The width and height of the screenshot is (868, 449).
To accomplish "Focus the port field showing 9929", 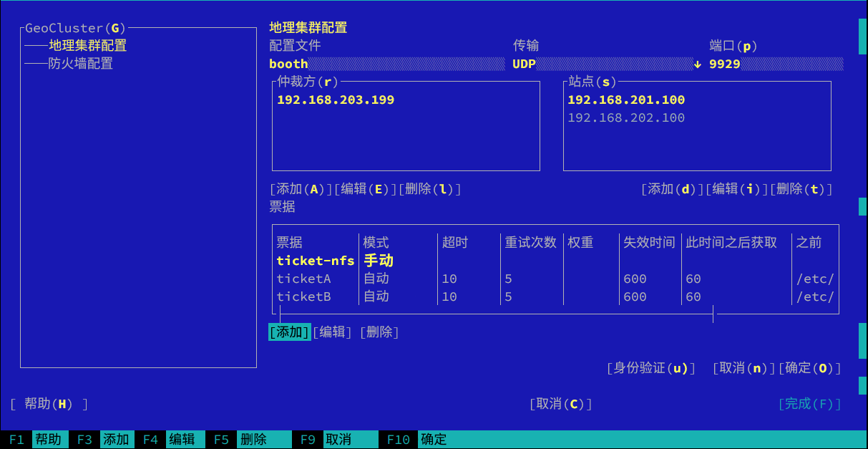I will (775, 64).
